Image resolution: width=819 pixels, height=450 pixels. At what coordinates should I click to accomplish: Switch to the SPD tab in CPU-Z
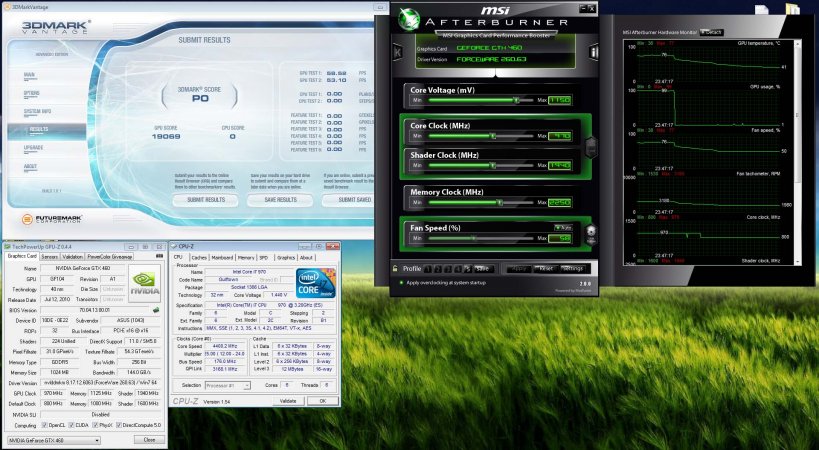click(264, 257)
